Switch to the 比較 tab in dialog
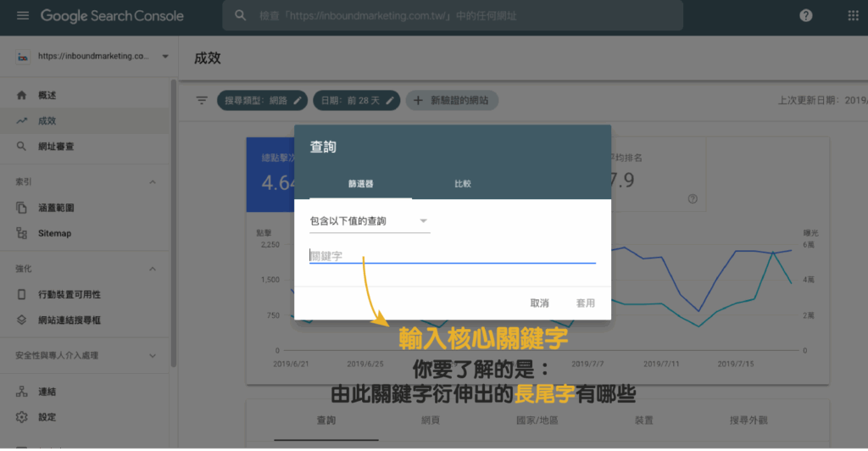The height and width of the screenshot is (451, 868). click(463, 184)
